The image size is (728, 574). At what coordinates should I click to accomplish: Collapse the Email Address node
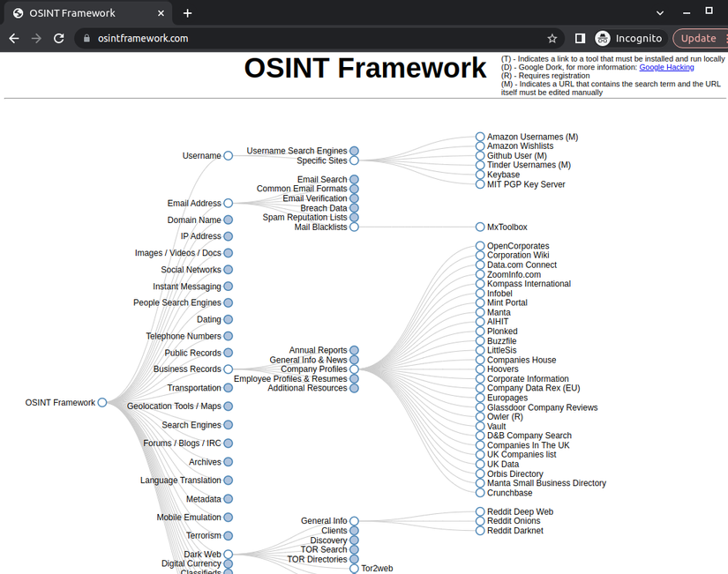click(228, 204)
